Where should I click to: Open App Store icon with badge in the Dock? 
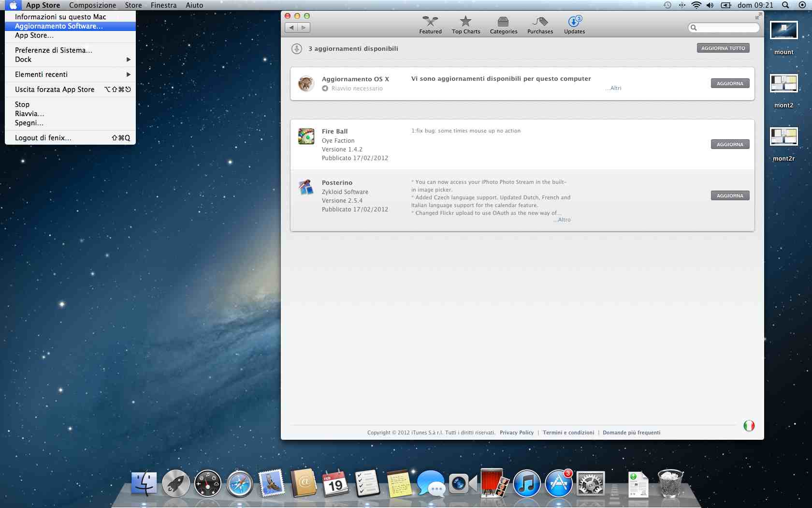click(559, 483)
